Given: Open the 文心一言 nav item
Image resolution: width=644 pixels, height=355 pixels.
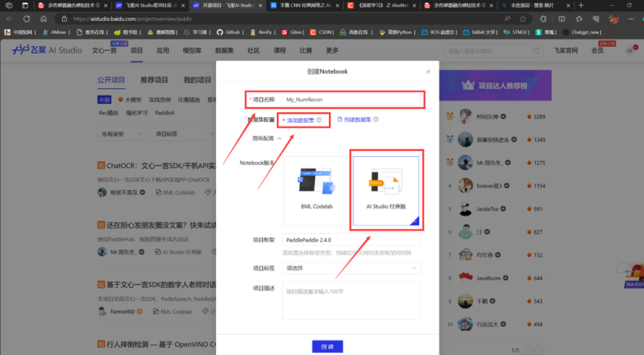Looking at the screenshot, I should pyautogui.click(x=104, y=51).
